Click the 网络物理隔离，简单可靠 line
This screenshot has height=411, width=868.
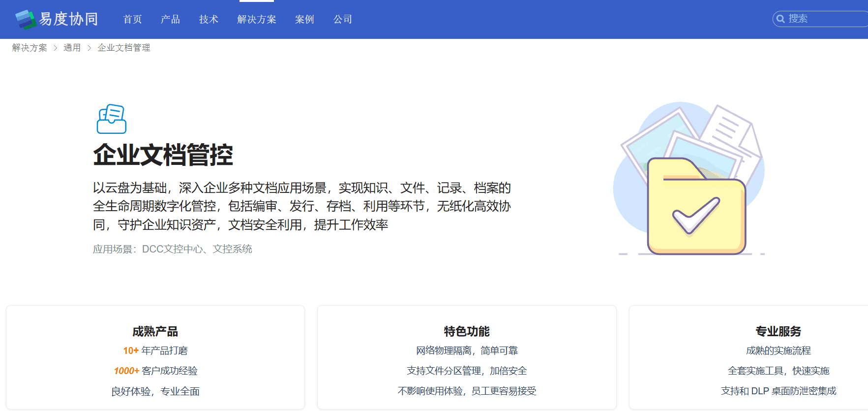(467, 350)
